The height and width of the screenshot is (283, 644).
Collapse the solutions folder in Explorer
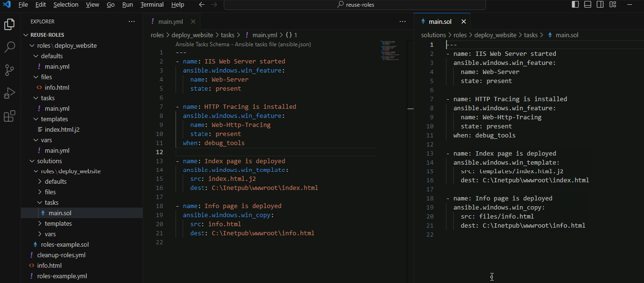[x=50, y=161]
